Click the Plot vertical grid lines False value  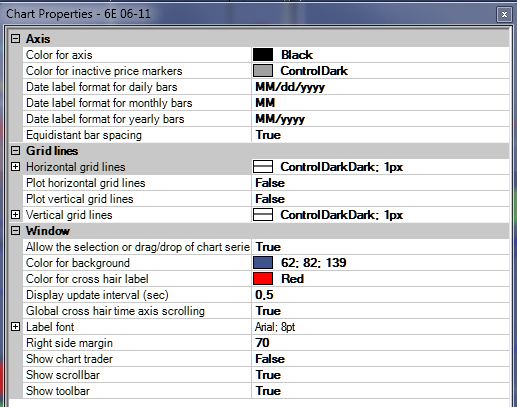click(270, 199)
